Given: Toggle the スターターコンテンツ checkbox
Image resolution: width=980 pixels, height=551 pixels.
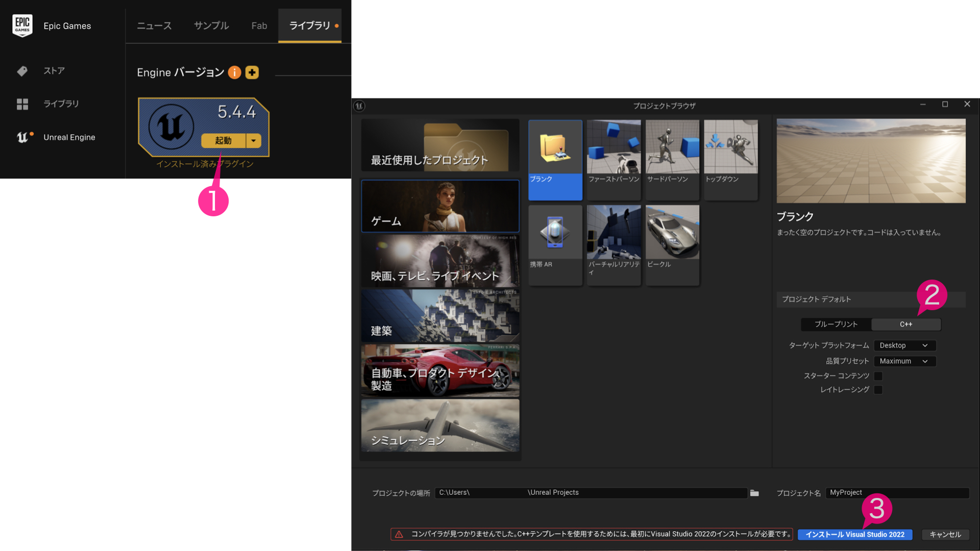Looking at the screenshot, I should click(x=878, y=376).
